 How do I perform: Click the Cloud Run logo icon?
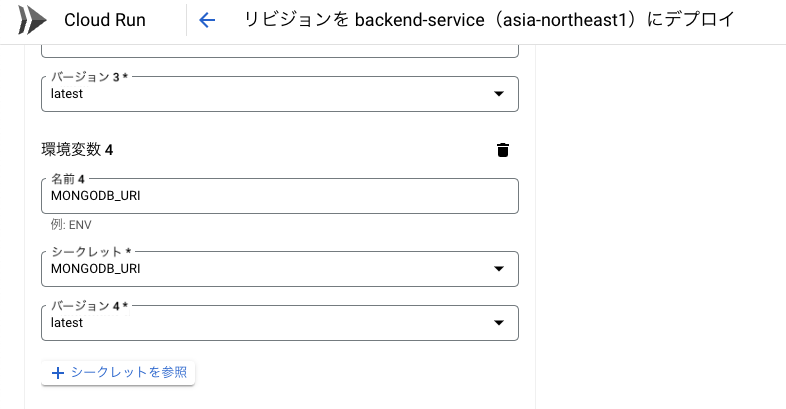point(32,20)
